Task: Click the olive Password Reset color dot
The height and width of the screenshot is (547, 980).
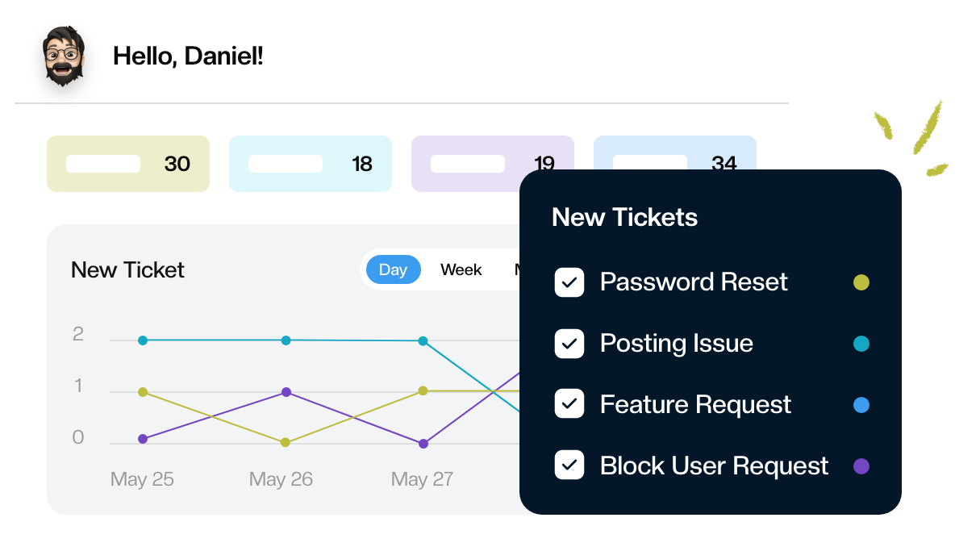Action: pos(861,282)
